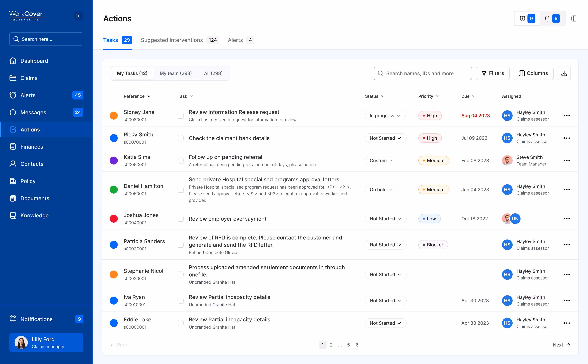Switch to the Tasks tab
The width and height of the screenshot is (588, 364).
(118, 40)
